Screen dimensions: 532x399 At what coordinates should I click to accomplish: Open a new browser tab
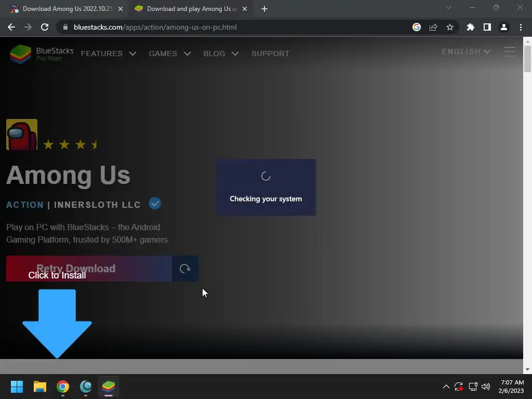click(x=264, y=9)
